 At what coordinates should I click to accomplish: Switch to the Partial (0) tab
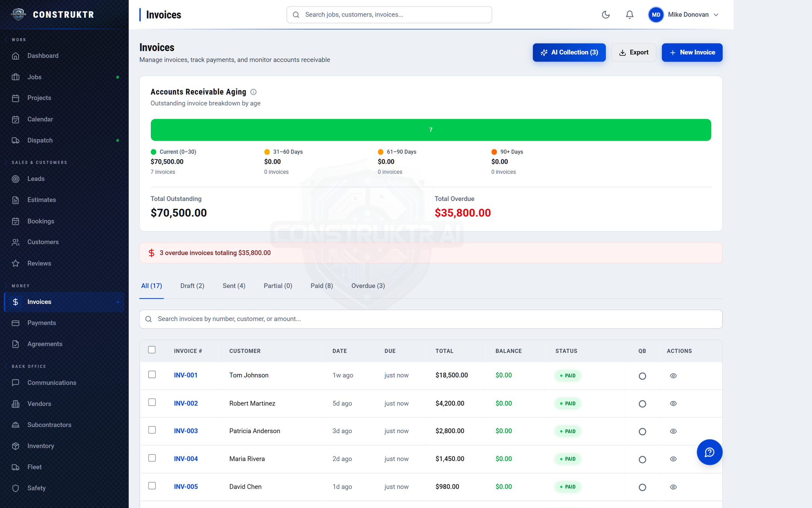tap(278, 286)
